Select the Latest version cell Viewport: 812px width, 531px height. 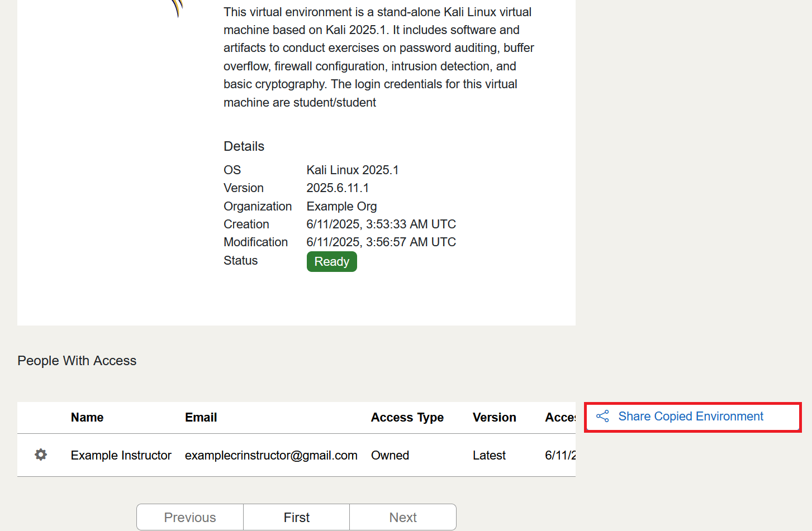(489, 456)
